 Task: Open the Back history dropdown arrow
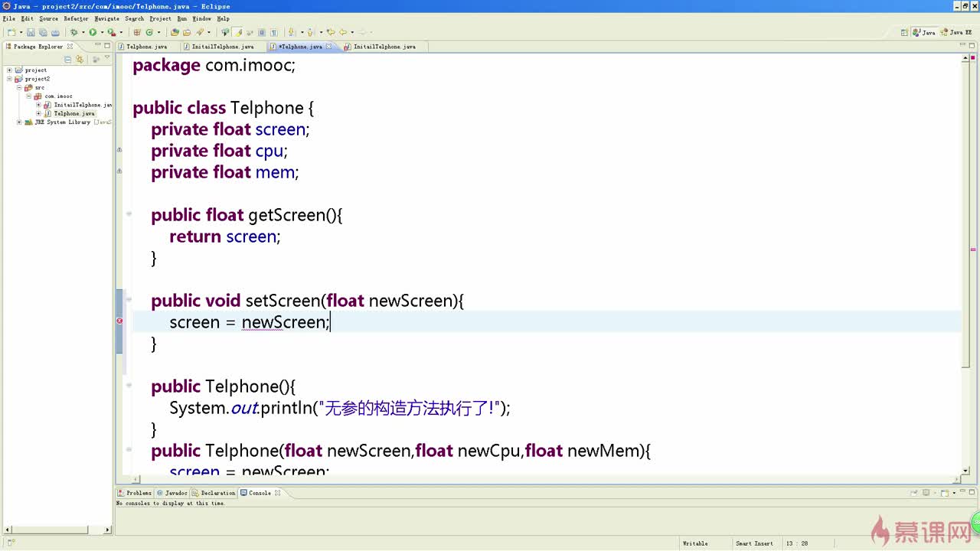pyautogui.click(x=353, y=32)
